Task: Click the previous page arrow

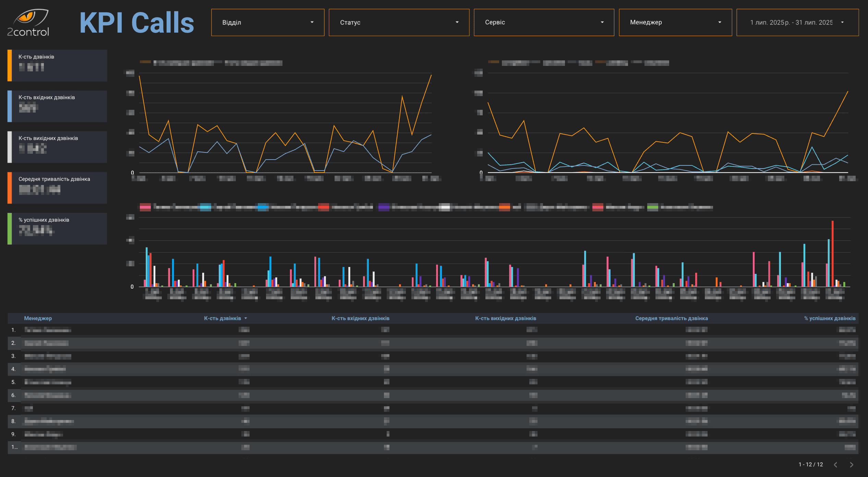Action: point(835,465)
